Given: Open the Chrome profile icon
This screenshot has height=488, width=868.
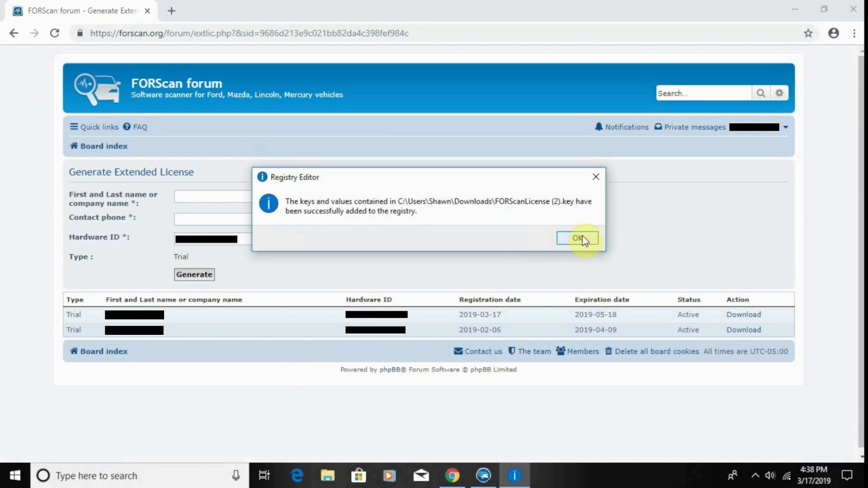Looking at the screenshot, I should pyautogui.click(x=833, y=33).
